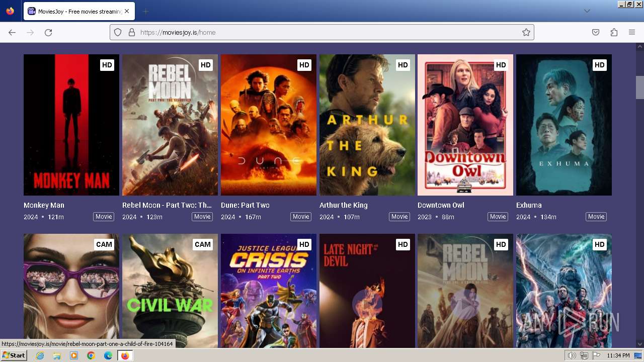This screenshot has height=362, width=644.
Task: Click the forward navigation arrow
Action: click(x=30, y=32)
